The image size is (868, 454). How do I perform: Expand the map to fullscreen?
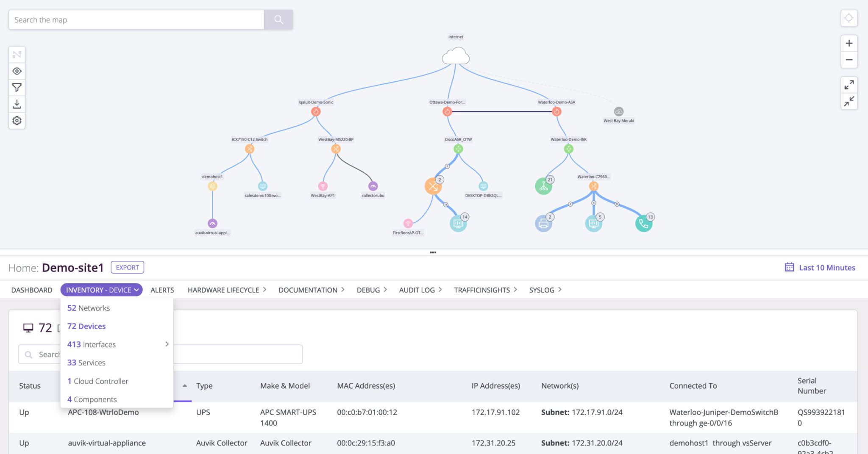pos(849,85)
